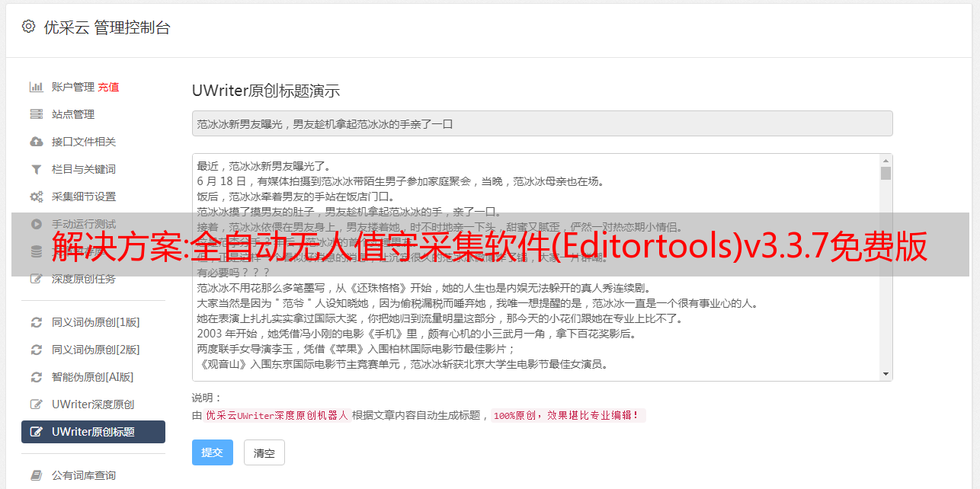Image resolution: width=980 pixels, height=489 pixels.
Task: Open 智能伪原创[AI版] tool
Action: pos(93,377)
